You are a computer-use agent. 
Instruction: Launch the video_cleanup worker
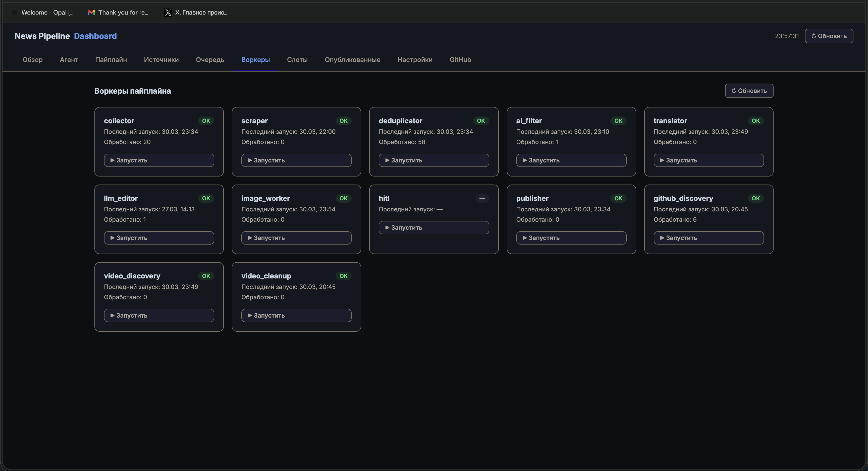tap(296, 315)
